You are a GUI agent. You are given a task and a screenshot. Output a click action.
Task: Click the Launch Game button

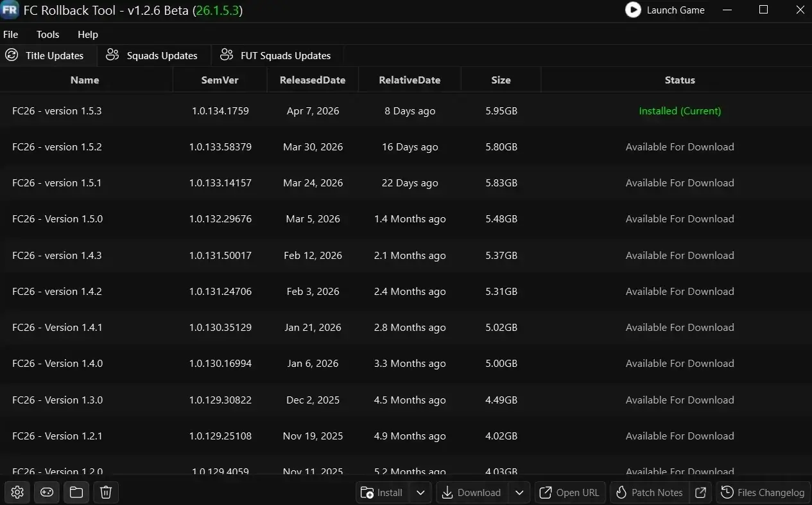675,10
